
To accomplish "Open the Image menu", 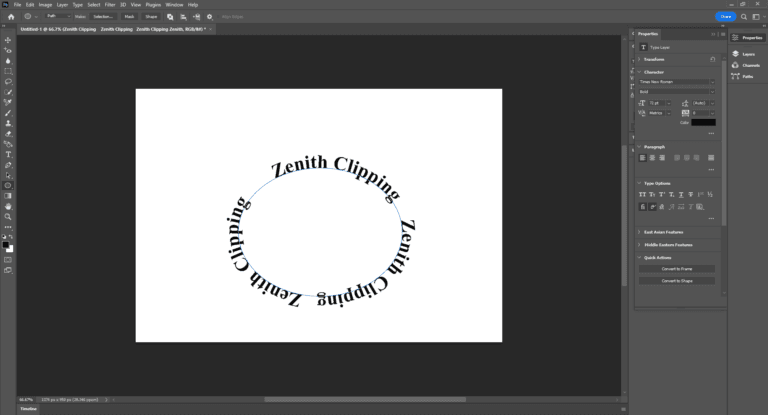I will pos(45,4).
